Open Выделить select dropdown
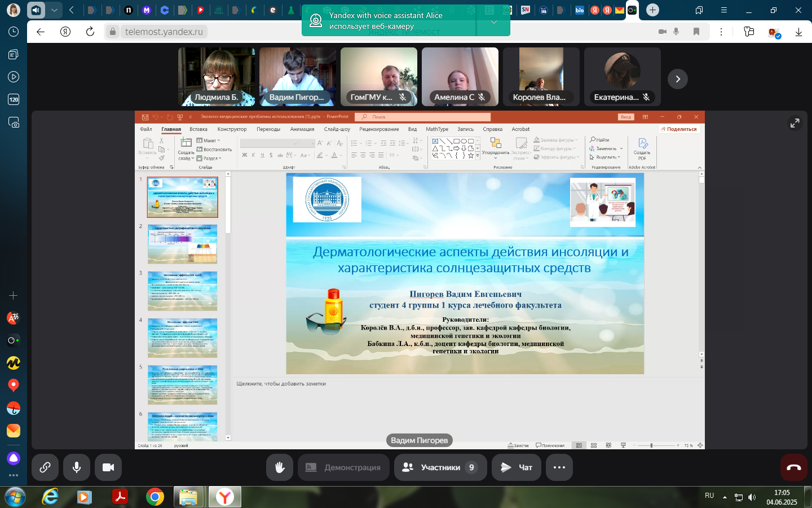 click(605, 157)
